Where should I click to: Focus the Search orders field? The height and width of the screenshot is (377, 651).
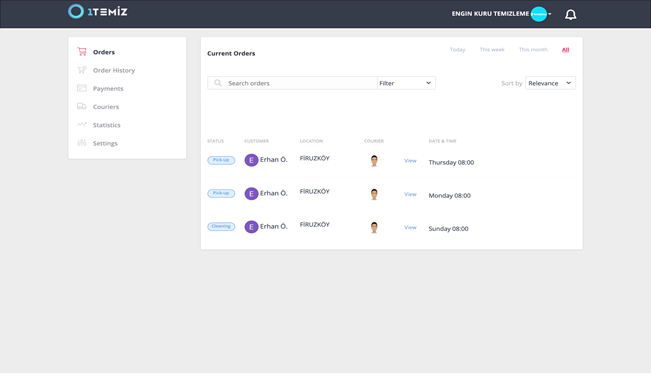(292, 83)
